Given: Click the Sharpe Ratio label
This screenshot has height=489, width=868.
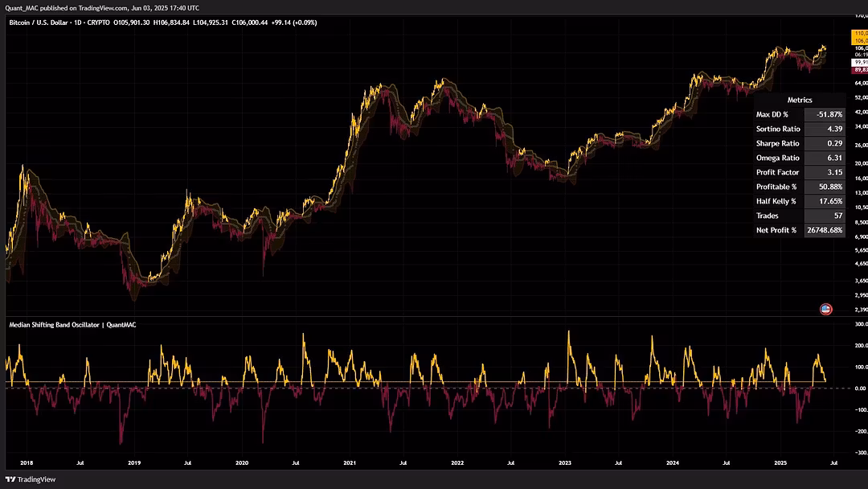Looking at the screenshot, I should point(777,143).
